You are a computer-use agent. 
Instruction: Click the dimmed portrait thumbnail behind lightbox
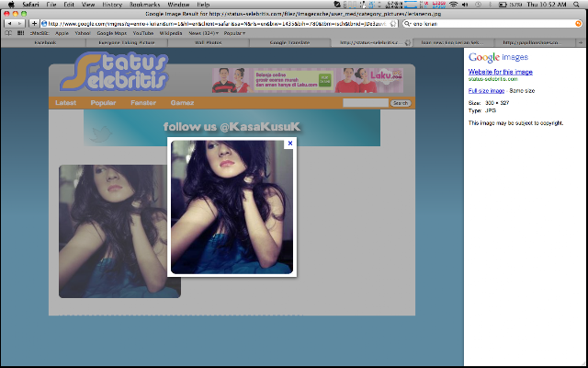click(113, 231)
